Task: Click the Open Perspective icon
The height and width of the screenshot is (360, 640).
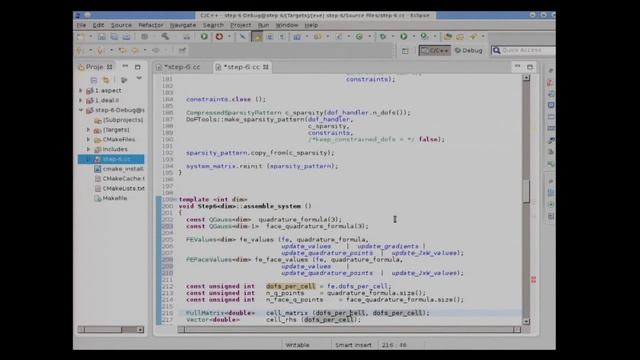Action: coord(405,51)
